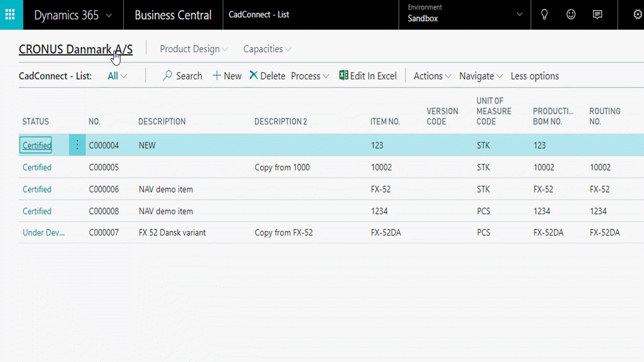Select the C000008 number cell
This screenshot has height=362, width=644.
(104, 211)
